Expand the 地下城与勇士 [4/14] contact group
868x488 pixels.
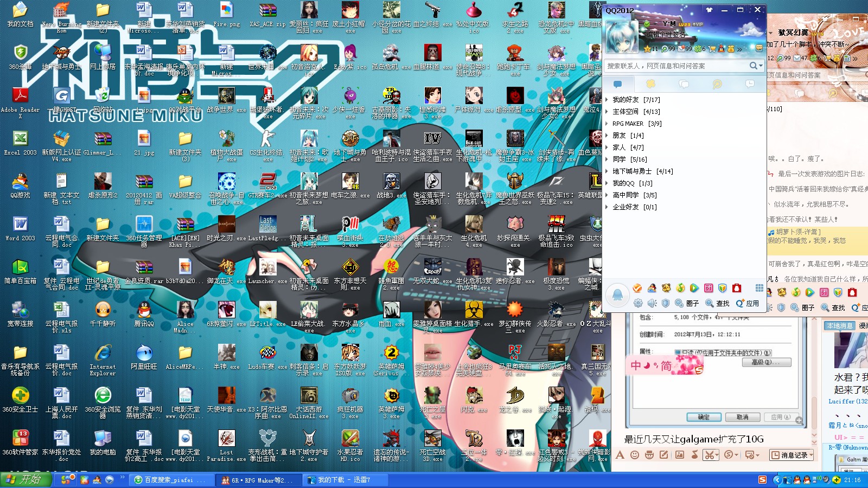tap(607, 171)
